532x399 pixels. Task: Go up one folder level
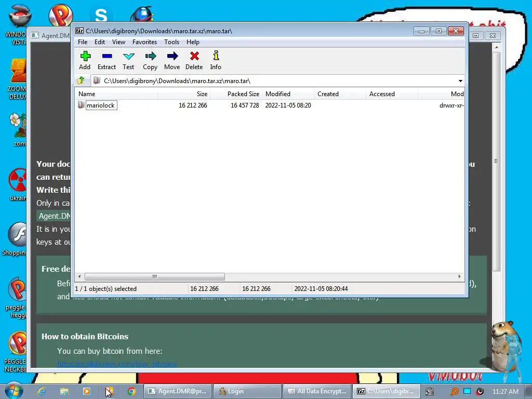click(81, 81)
